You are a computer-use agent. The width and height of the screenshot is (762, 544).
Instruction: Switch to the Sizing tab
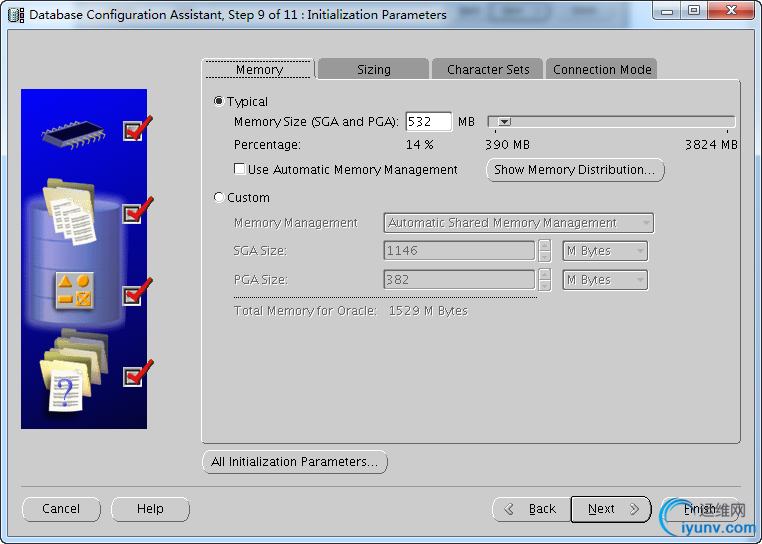coord(374,70)
